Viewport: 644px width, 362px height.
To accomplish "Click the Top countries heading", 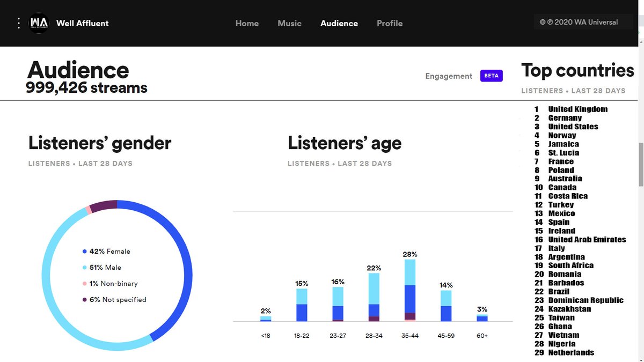I will [578, 70].
